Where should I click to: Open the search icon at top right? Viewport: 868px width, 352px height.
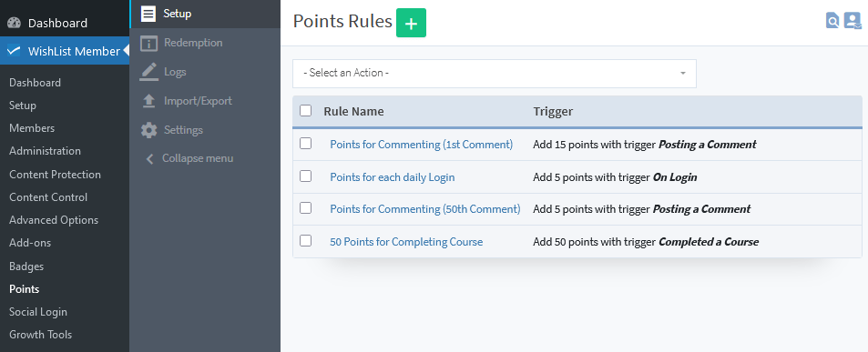(x=832, y=21)
